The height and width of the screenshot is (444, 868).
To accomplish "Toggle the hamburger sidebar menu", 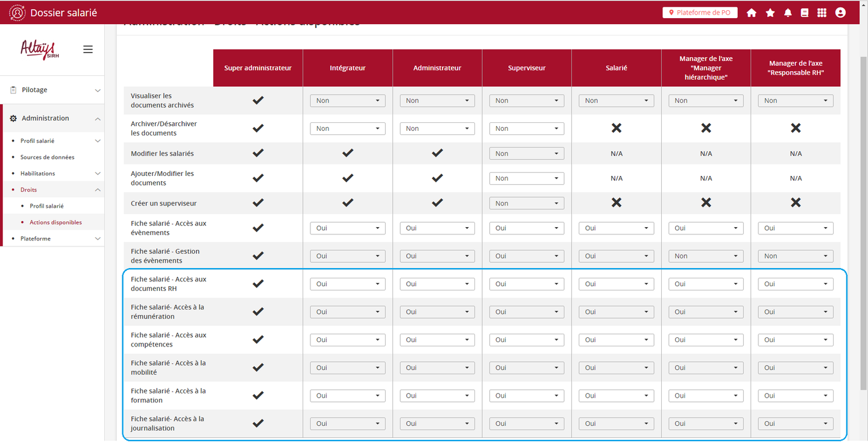I will 88,49.
